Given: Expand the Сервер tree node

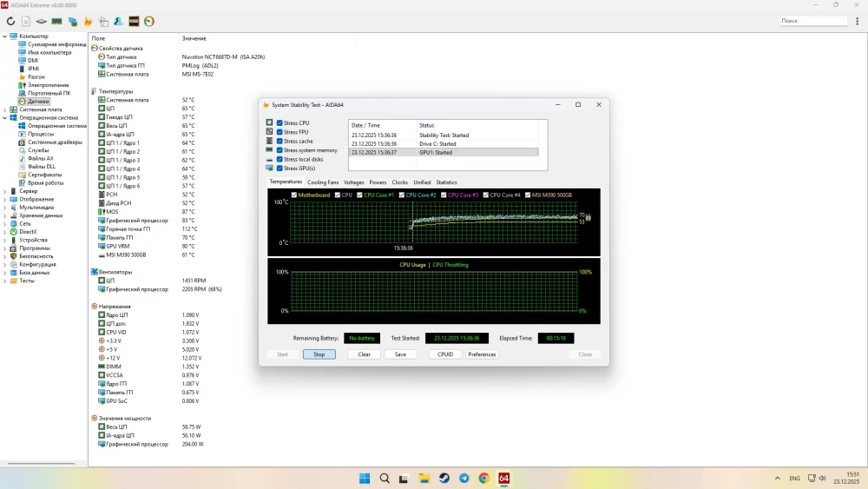Looking at the screenshot, I should (x=5, y=191).
